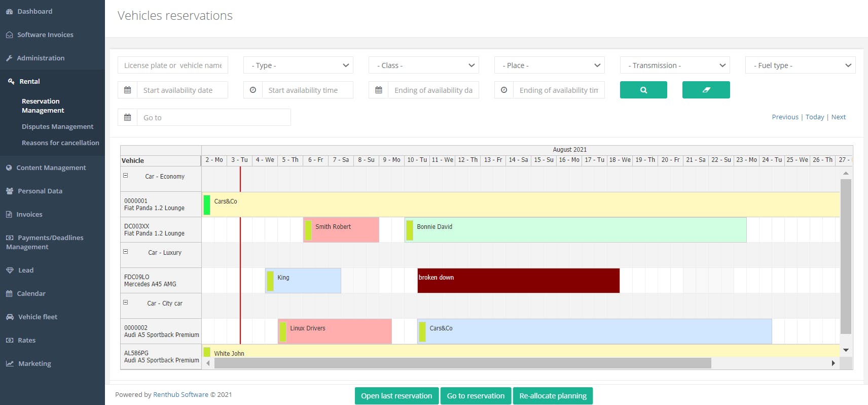The height and width of the screenshot is (405, 868).
Task: Open the Transmission dropdown filter
Action: pos(675,65)
